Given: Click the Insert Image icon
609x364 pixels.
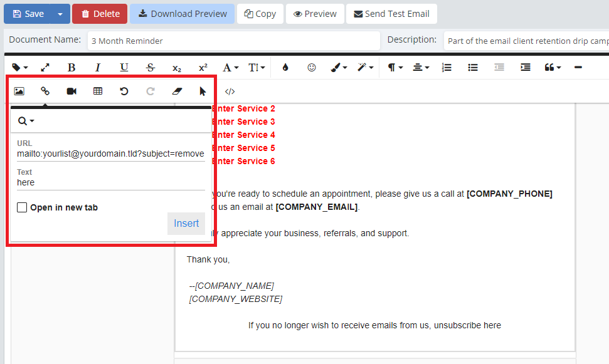Looking at the screenshot, I should [x=19, y=91].
